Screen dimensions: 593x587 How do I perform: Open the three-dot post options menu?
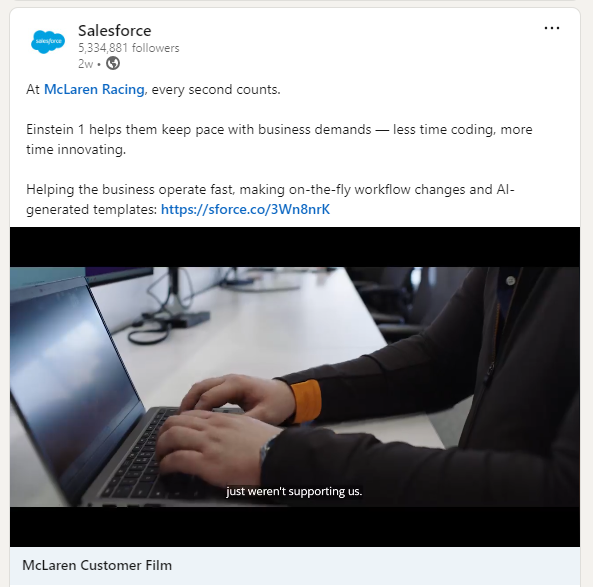(x=552, y=28)
